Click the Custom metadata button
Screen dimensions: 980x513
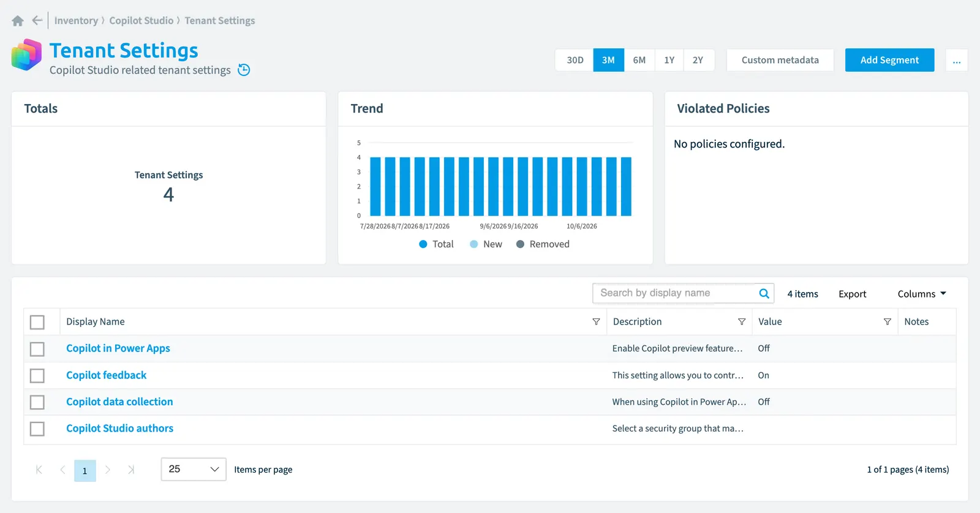[780, 60]
